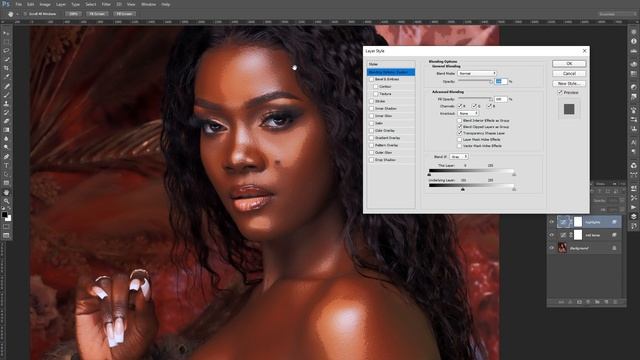
Task: Select the Path Selection tool
Action: click(x=6, y=174)
